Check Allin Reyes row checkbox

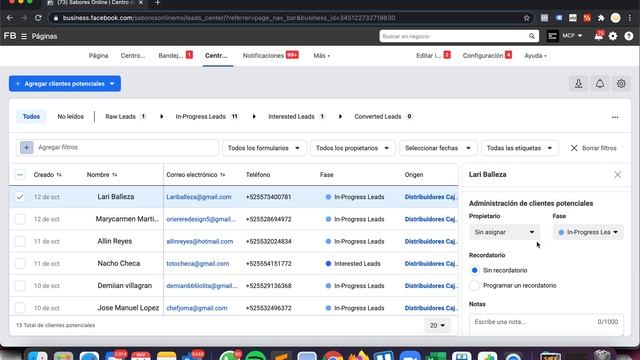pyautogui.click(x=20, y=241)
